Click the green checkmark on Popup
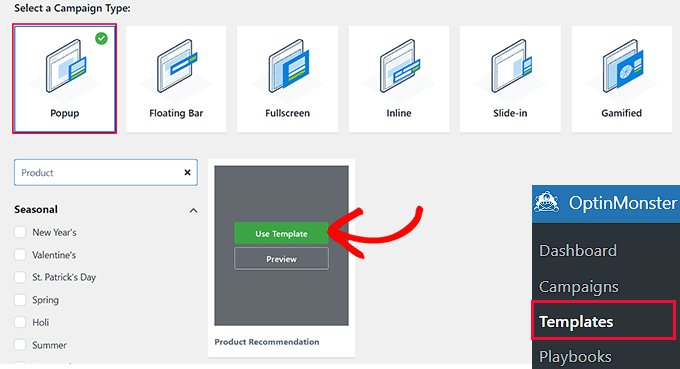Viewport: 680px width, 369px height. click(x=101, y=39)
